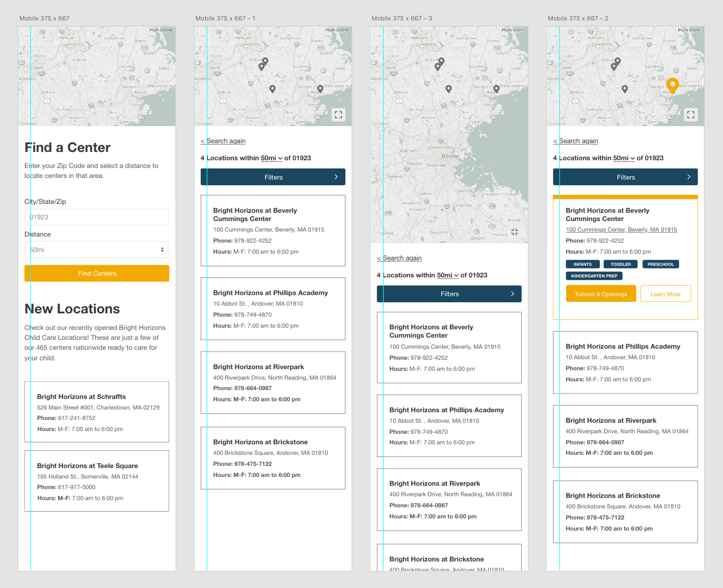Click the fullscreen map icon in frame '375 x 667 – 2'
This screenshot has width=723, height=588.
point(690,115)
